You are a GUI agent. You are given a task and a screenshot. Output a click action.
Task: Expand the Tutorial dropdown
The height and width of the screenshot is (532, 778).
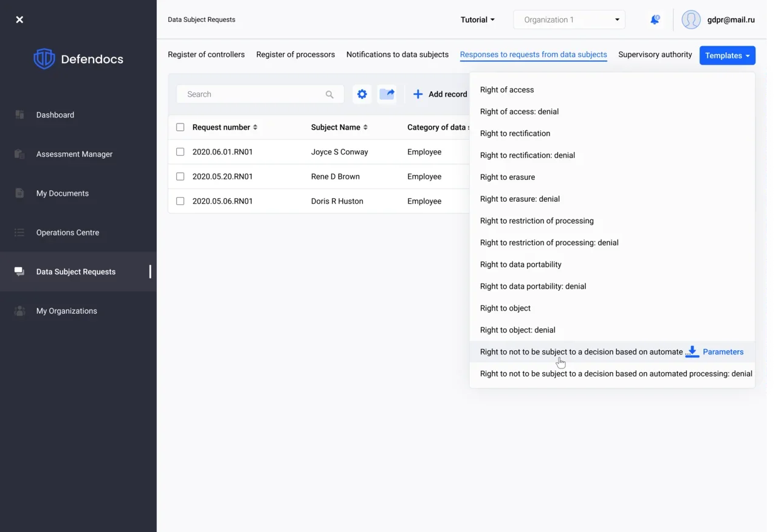pyautogui.click(x=477, y=19)
